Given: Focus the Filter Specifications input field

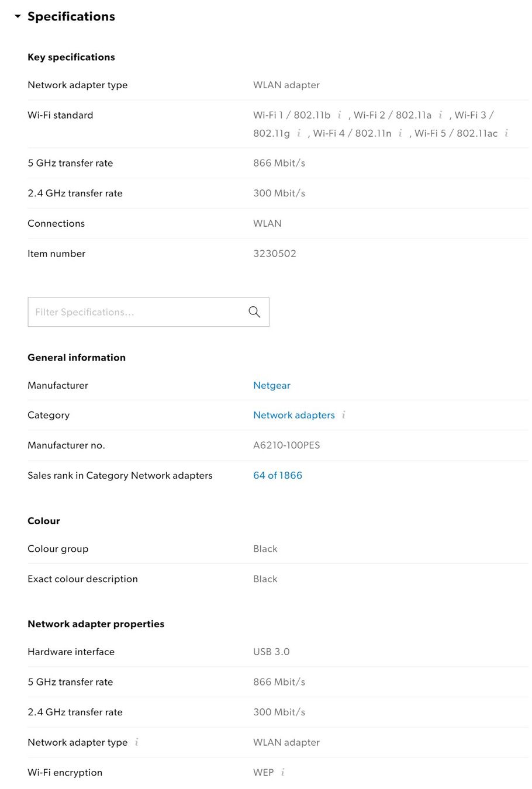Looking at the screenshot, I should click(x=148, y=312).
